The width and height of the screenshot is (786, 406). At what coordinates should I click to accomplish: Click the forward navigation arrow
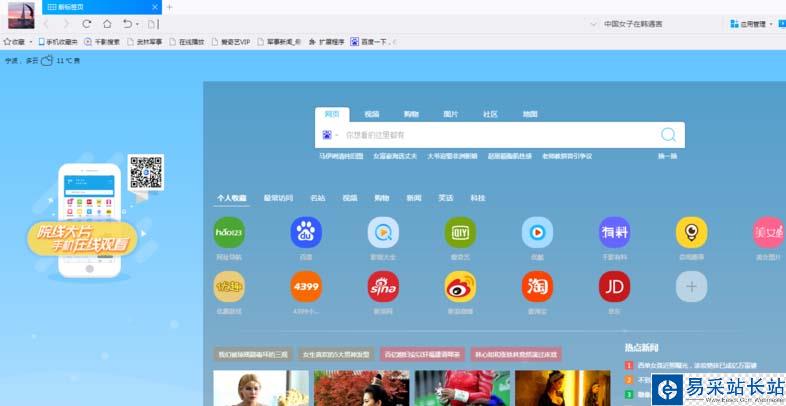[66, 24]
